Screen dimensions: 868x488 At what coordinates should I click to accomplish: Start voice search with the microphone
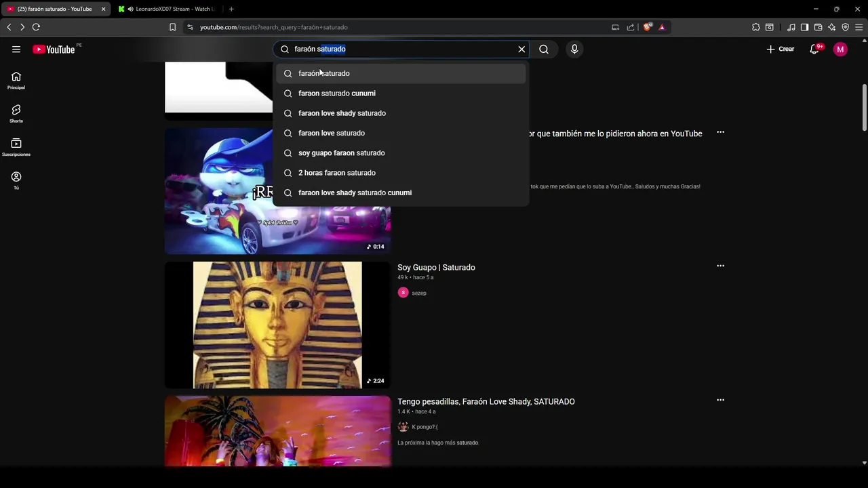coord(574,49)
